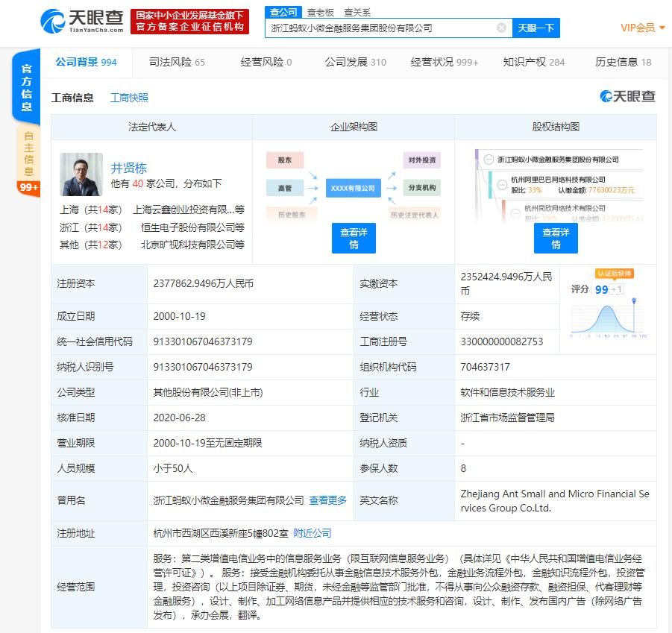The height and width of the screenshot is (633, 672).
Task: Select the 自主信息 99+ side tab
Action: (28, 160)
